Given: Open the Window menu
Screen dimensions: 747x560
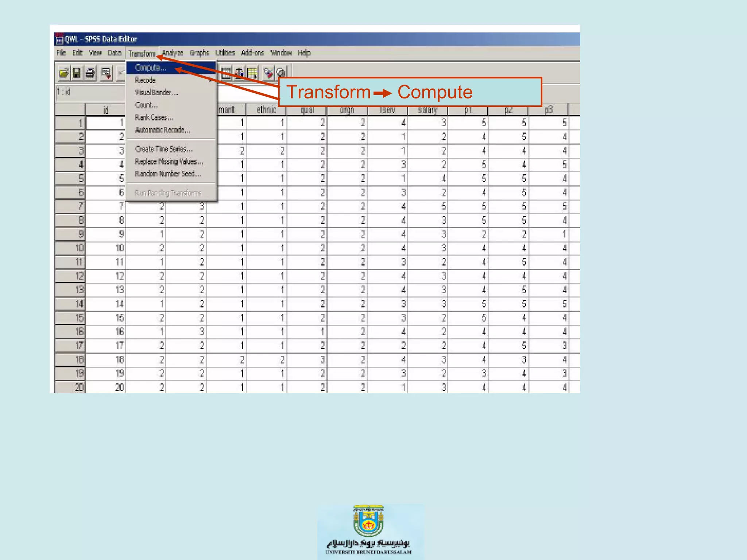Looking at the screenshot, I should pos(281,53).
